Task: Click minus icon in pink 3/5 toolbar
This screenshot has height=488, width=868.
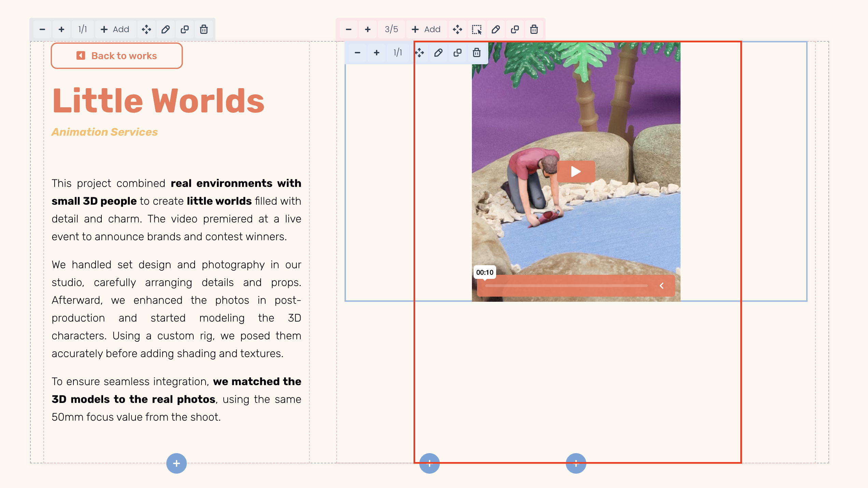Action: click(349, 29)
